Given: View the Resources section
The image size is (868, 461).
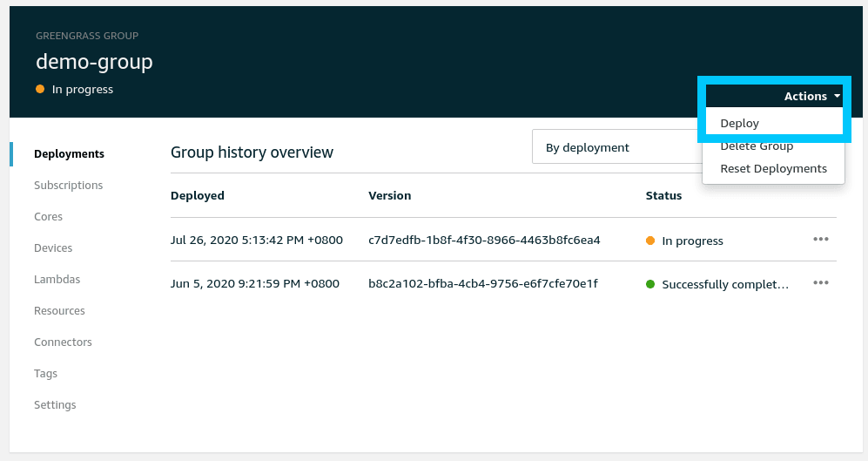Looking at the screenshot, I should click(x=59, y=311).
